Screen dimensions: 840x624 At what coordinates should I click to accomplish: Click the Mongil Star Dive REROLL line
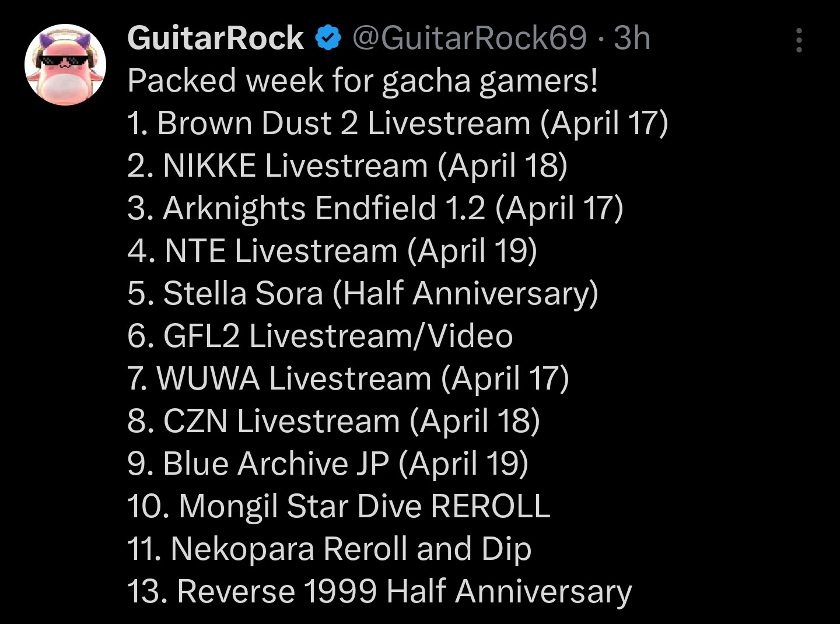[338, 506]
